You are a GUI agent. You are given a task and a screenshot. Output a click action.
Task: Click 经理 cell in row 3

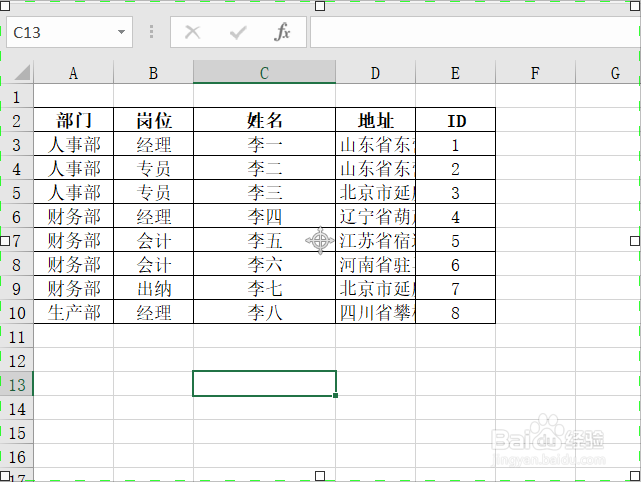click(153, 144)
